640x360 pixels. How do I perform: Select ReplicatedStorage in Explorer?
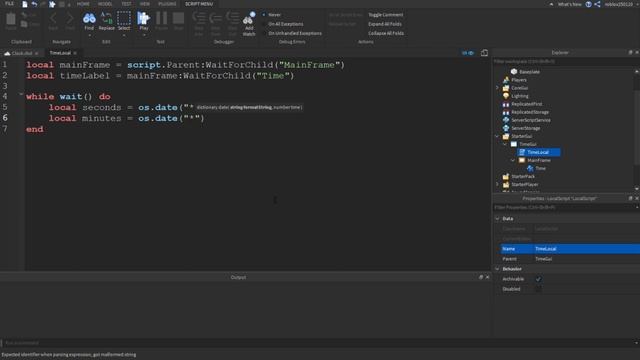(x=530, y=112)
